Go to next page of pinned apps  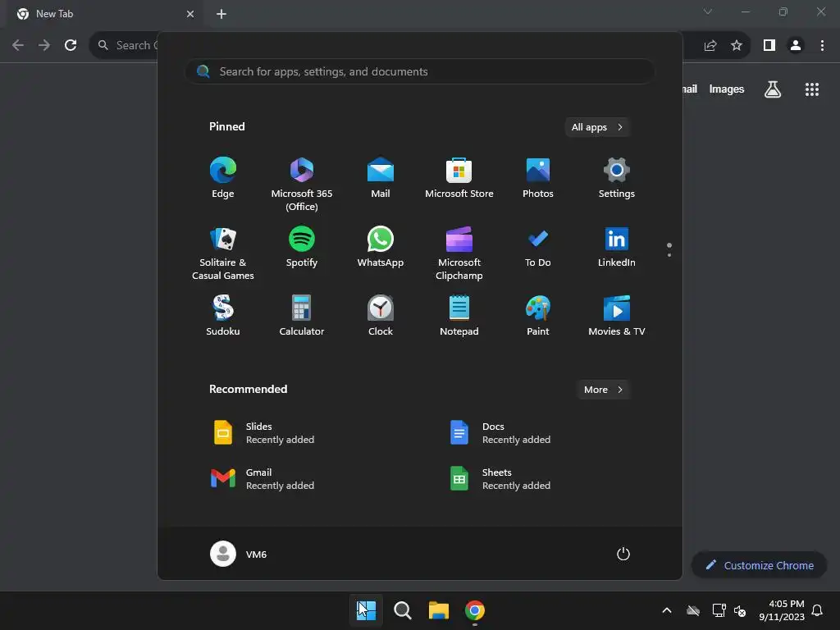(x=669, y=255)
